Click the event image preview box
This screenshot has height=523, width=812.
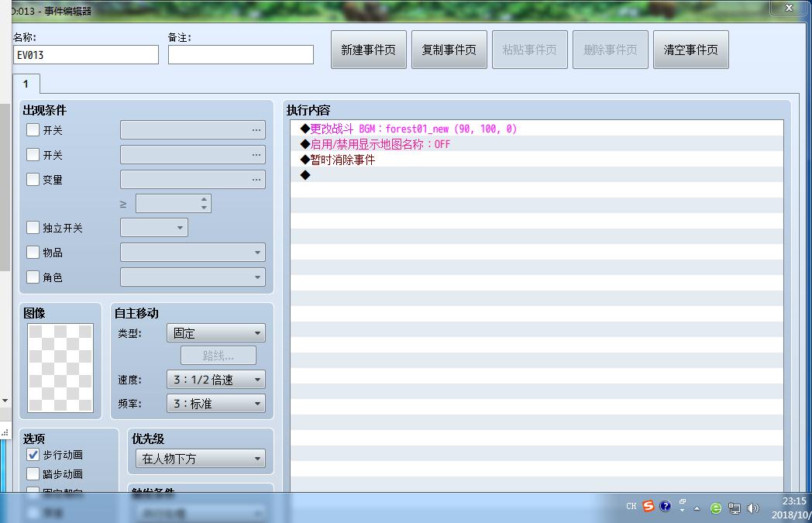60,368
